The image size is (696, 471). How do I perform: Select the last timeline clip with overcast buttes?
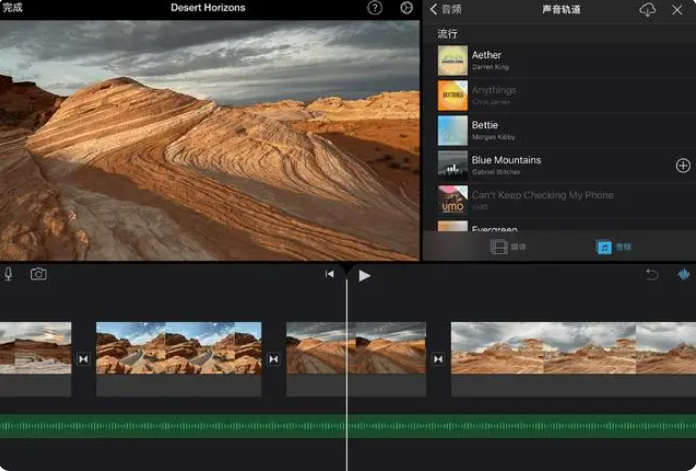[573, 359]
